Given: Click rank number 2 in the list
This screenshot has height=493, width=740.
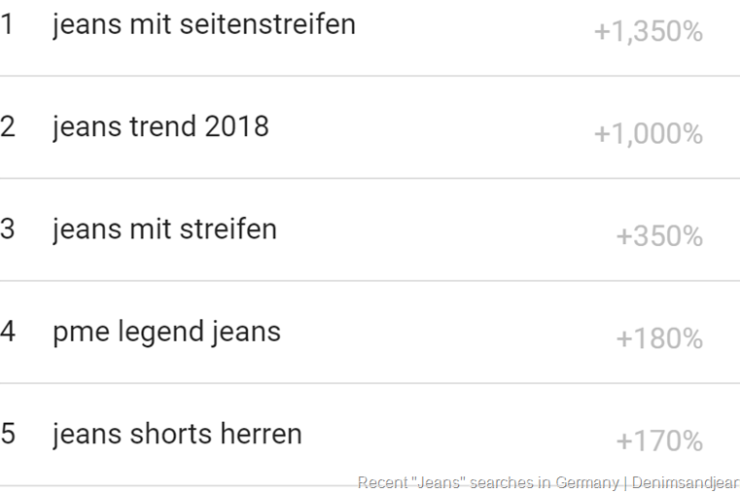Looking at the screenshot, I should tap(8, 127).
